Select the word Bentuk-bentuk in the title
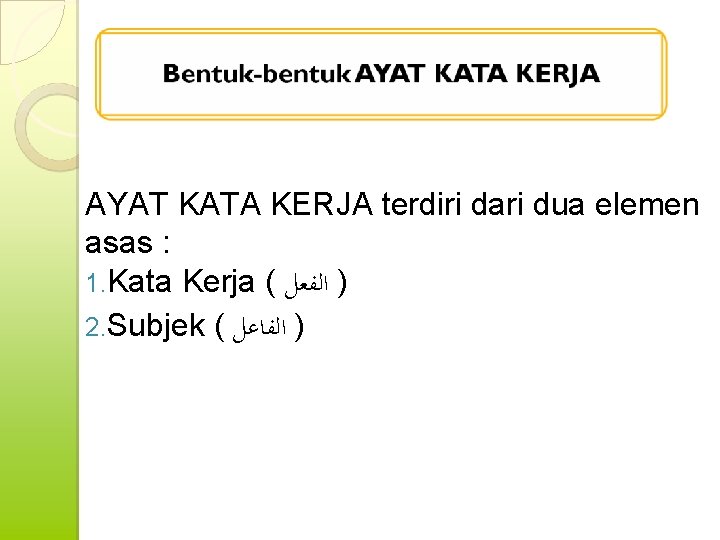Image resolution: width=720 pixels, height=540 pixels. (257, 74)
